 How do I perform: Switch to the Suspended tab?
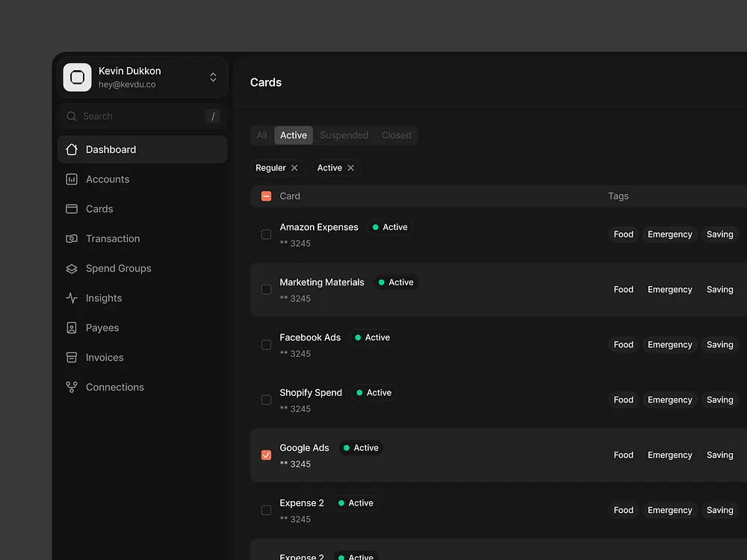344,135
